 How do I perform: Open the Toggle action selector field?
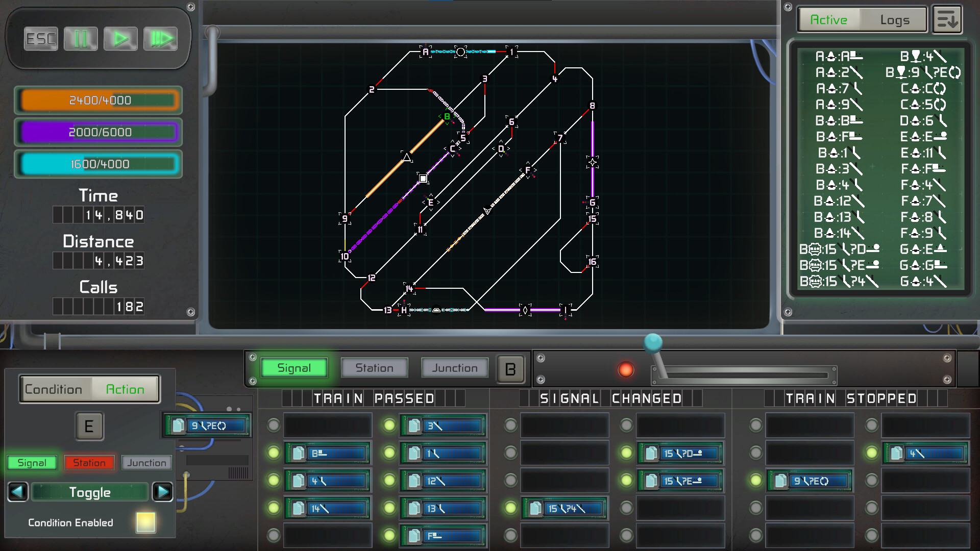tap(90, 492)
